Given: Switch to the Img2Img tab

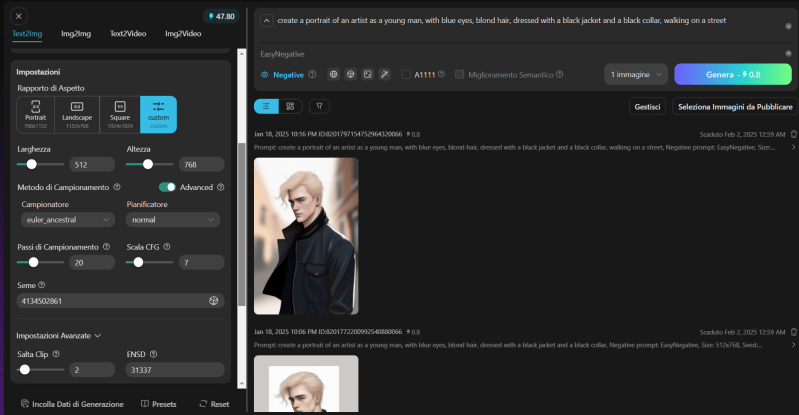Looking at the screenshot, I should (x=76, y=33).
